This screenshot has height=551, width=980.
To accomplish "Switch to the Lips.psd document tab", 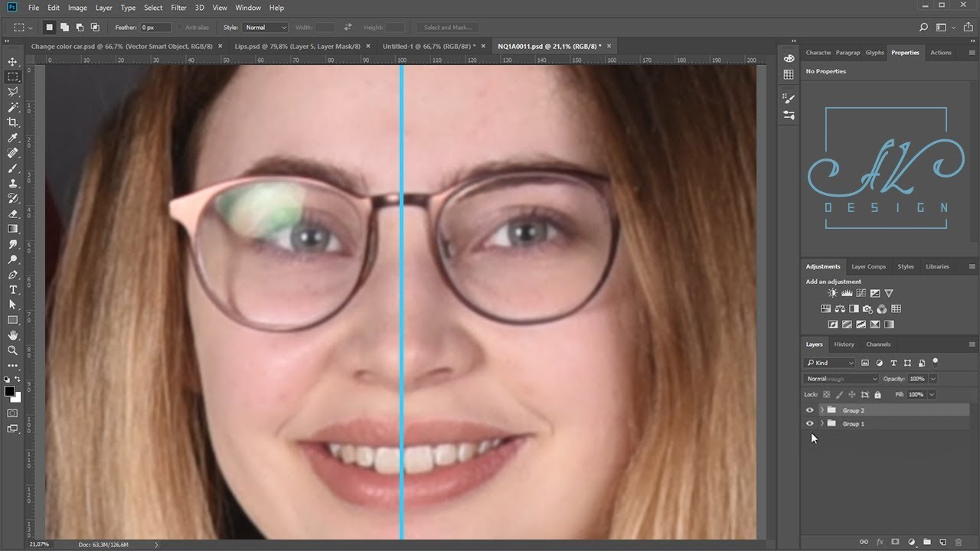I will pos(297,47).
